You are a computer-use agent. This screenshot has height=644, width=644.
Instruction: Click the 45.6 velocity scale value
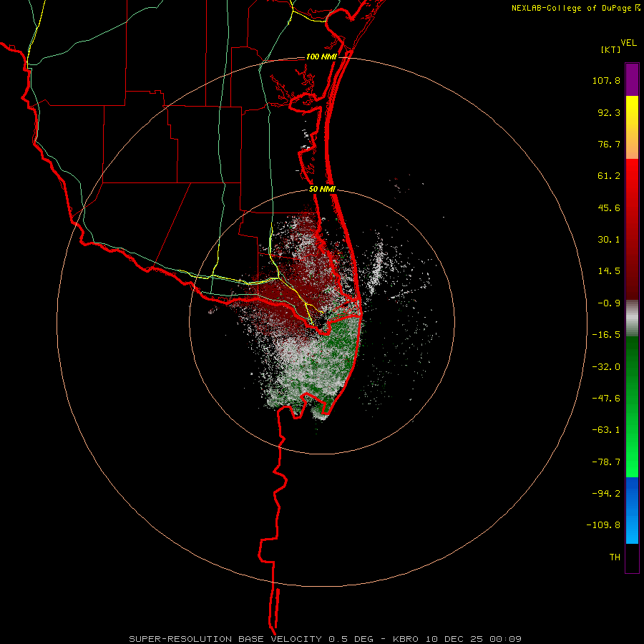click(x=609, y=208)
